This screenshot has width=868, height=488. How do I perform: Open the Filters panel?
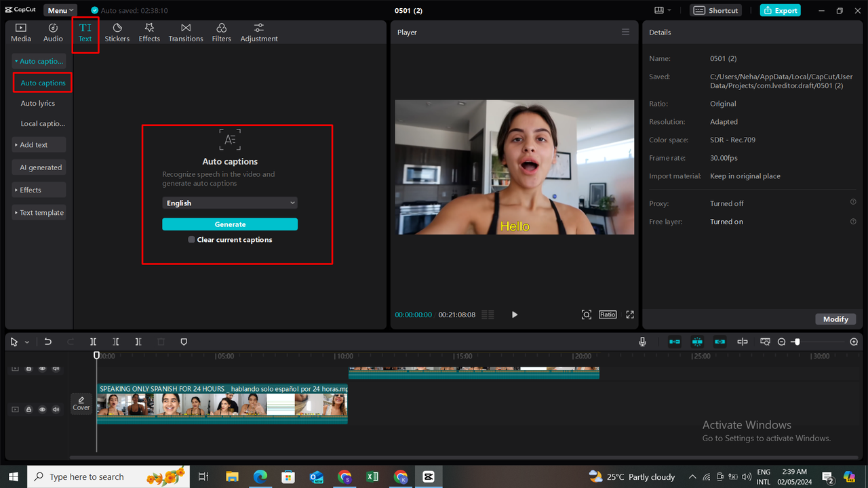[221, 31]
